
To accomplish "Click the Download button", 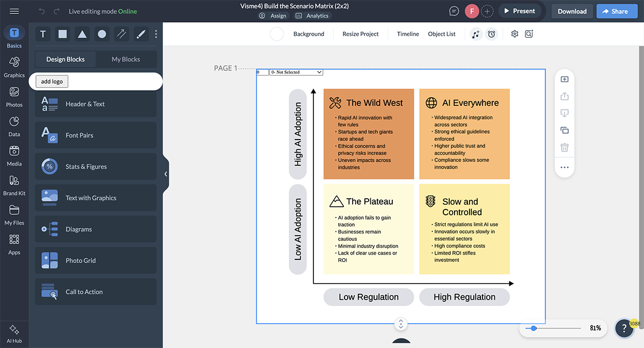I will click(572, 11).
